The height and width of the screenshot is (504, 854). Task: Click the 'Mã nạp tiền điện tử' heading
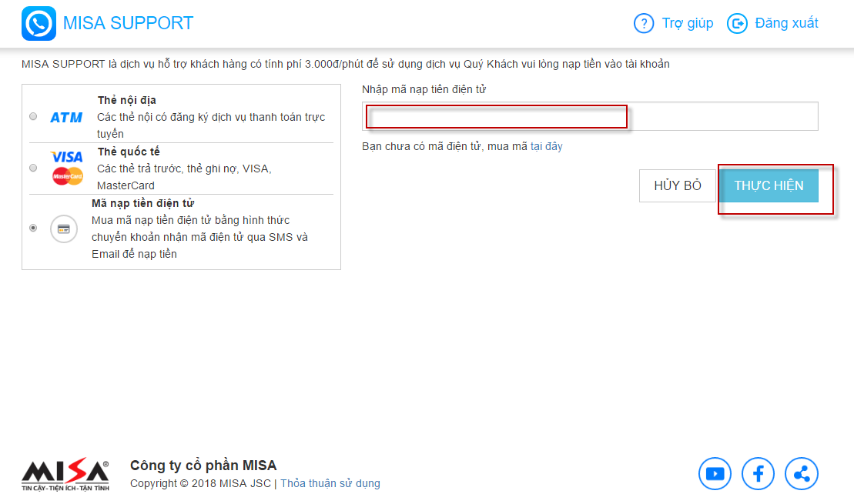tap(142, 204)
